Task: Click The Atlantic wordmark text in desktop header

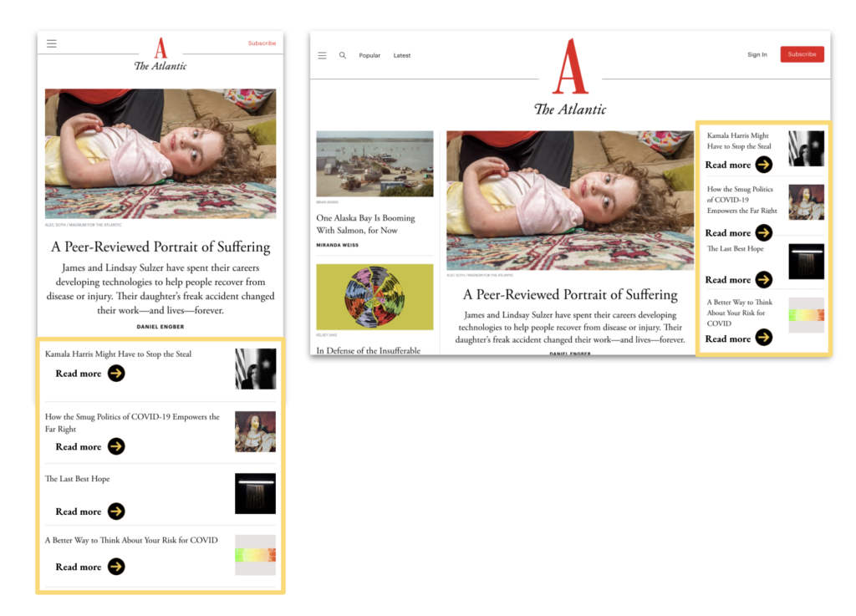Action: (x=570, y=109)
